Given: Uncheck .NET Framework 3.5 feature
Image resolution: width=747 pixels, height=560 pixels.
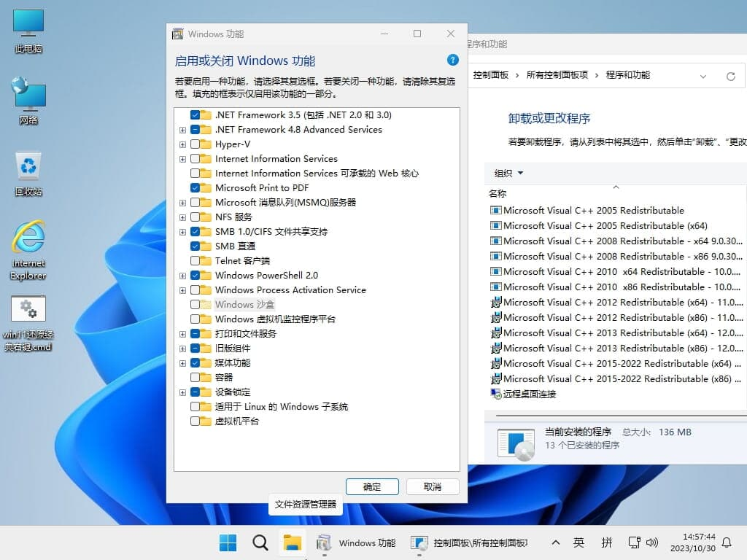Looking at the screenshot, I should (196, 115).
